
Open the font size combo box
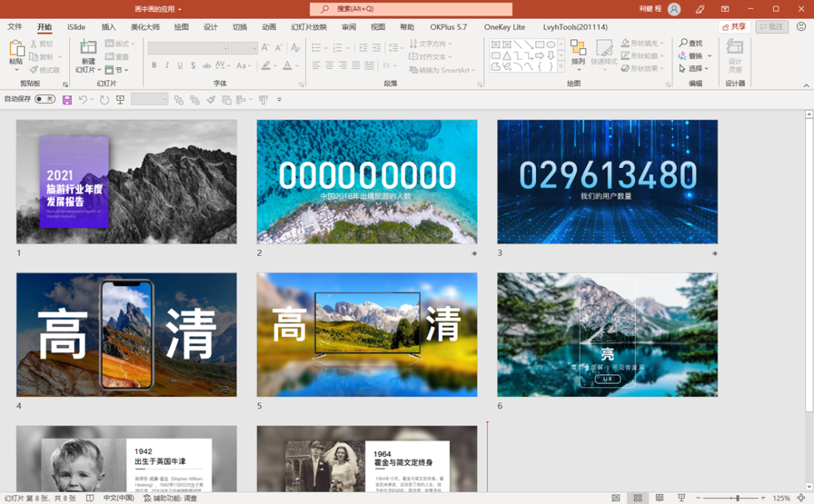point(244,48)
